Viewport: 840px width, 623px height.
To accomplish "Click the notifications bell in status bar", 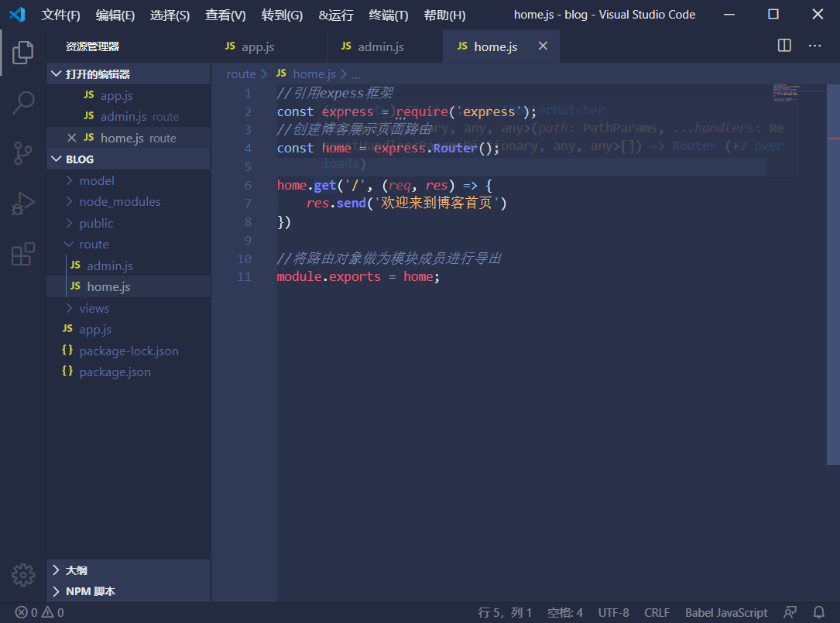I will pyautogui.click(x=819, y=612).
